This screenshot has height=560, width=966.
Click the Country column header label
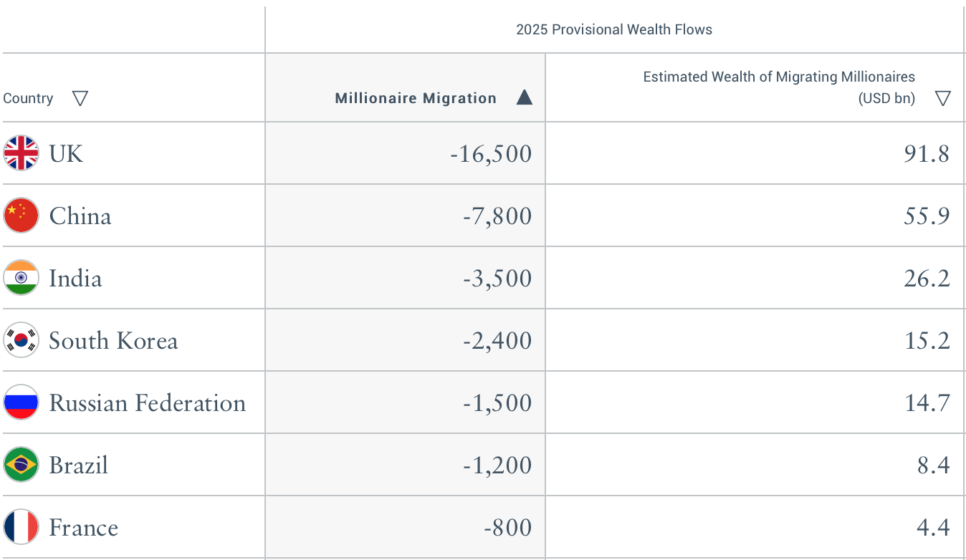[28, 99]
